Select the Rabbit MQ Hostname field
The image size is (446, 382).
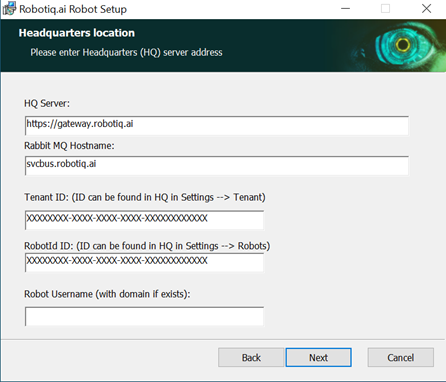pos(217,165)
